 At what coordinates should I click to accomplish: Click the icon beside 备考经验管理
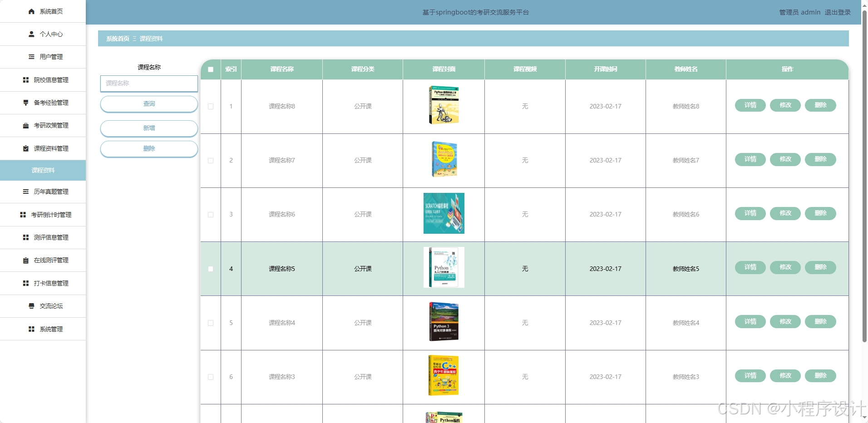[26, 103]
